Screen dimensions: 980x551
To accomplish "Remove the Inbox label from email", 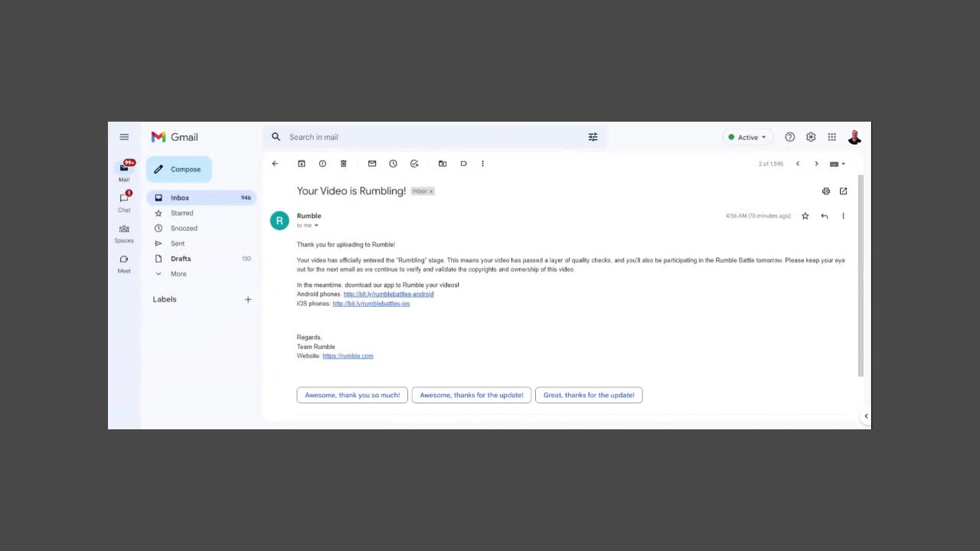I will [x=431, y=191].
